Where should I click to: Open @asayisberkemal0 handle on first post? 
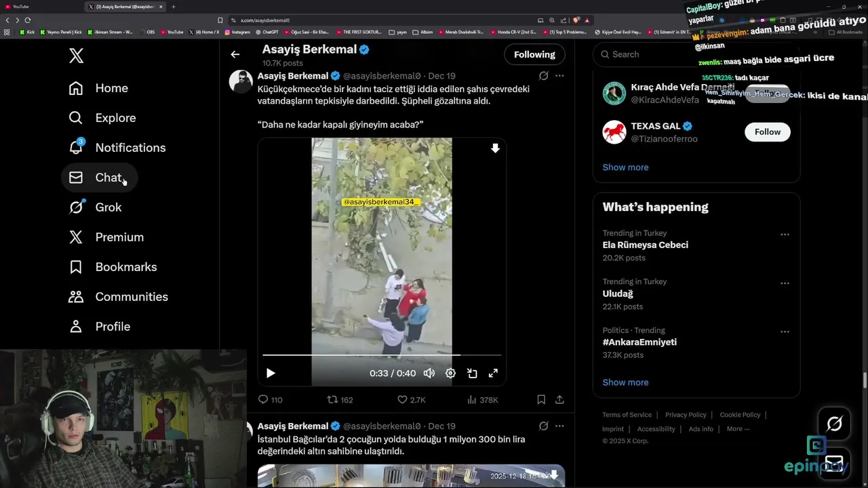pos(382,76)
